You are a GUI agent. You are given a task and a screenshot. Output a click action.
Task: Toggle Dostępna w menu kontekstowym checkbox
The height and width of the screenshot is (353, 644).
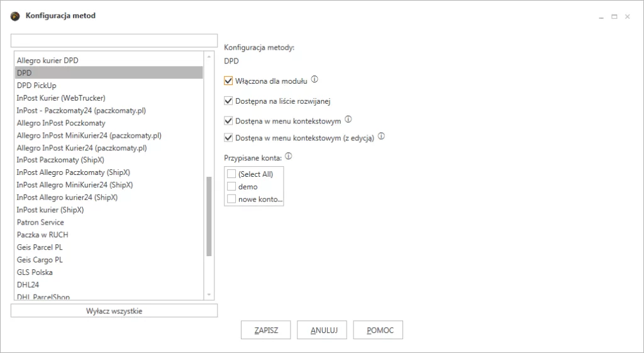point(228,121)
